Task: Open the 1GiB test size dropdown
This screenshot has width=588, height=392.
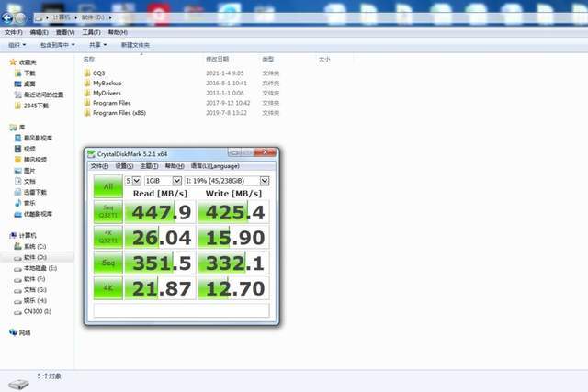Action: tap(164, 181)
